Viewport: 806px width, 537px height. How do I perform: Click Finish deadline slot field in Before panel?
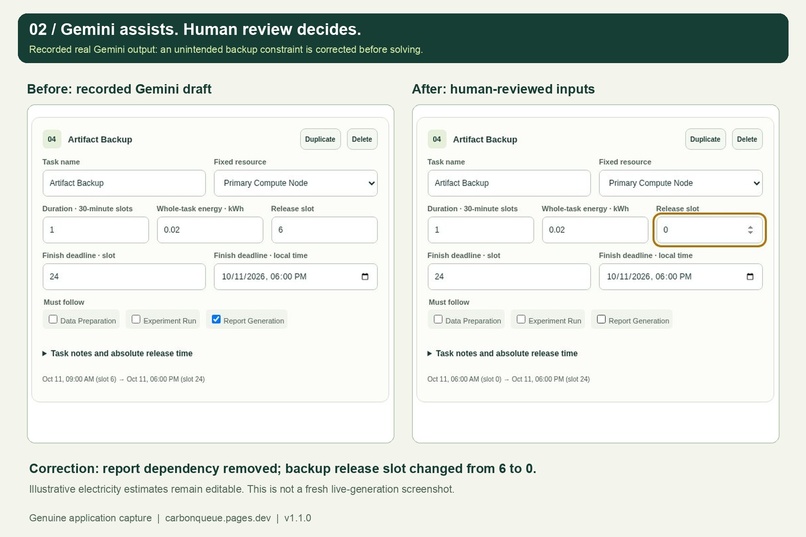tap(124, 276)
